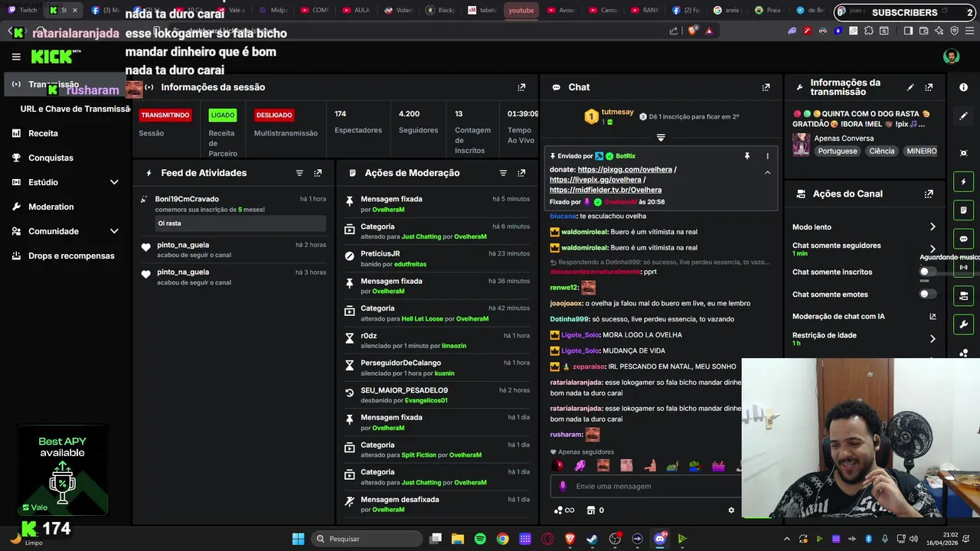The image size is (980, 551).
Task: Open Receita in the sidebar
Action: [43, 133]
